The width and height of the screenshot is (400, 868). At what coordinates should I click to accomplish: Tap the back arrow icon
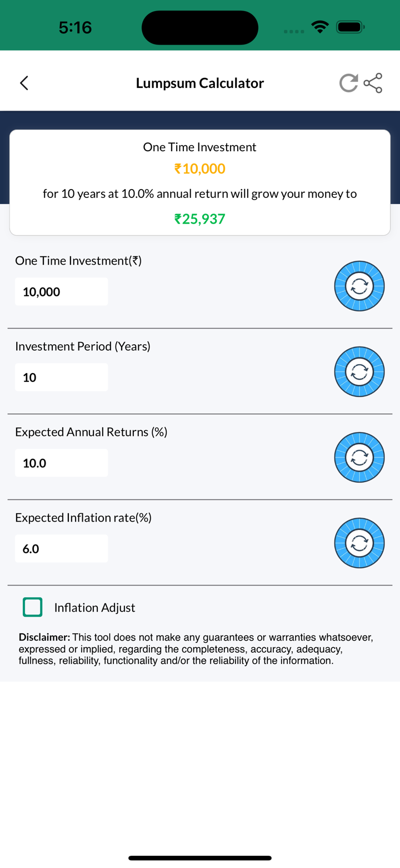point(24,83)
